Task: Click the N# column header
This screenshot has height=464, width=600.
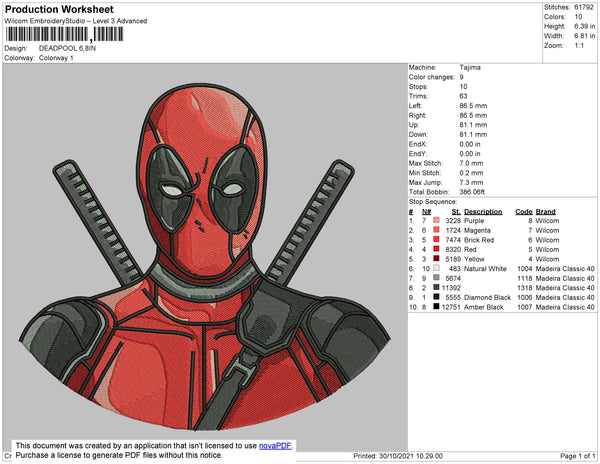Action: pyautogui.click(x=426, y=212)
